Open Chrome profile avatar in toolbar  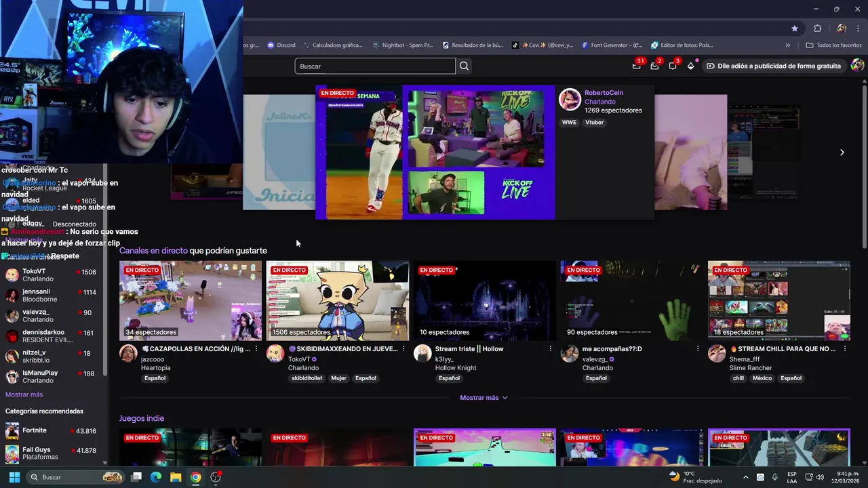pos(842,28)
